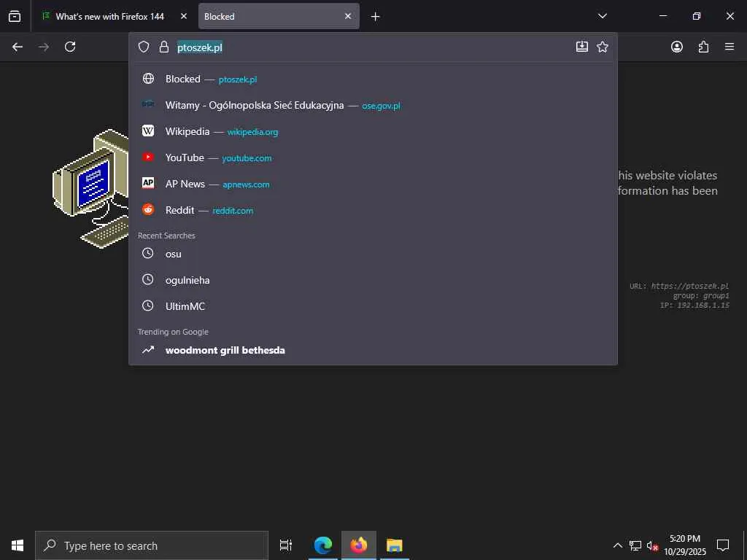Image resolution: width=747 pixels, height=560 pixels.
Task: Select the Wikipedia suggestion
Action: click(373, 131)
